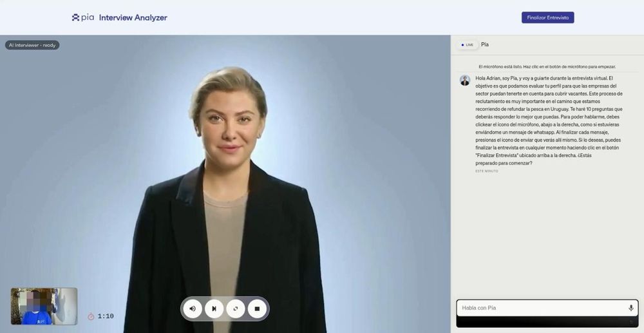Select the webcam preview thumbnail

coord(44,306)
